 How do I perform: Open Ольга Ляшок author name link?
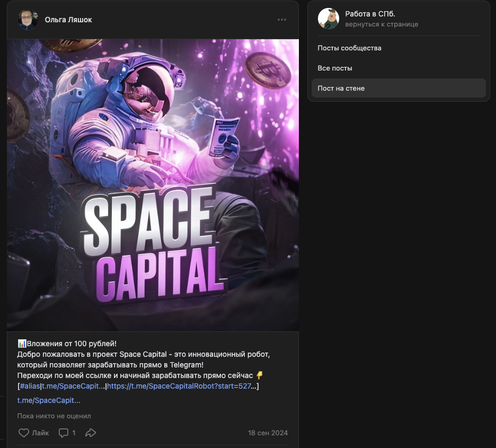coord(68,20)
